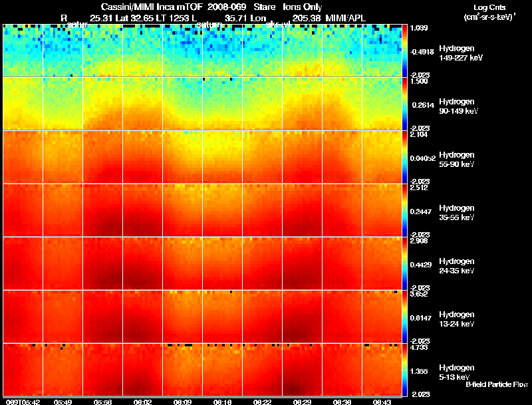
Task: Click the longitude value '205.38'
Action: 306,19
